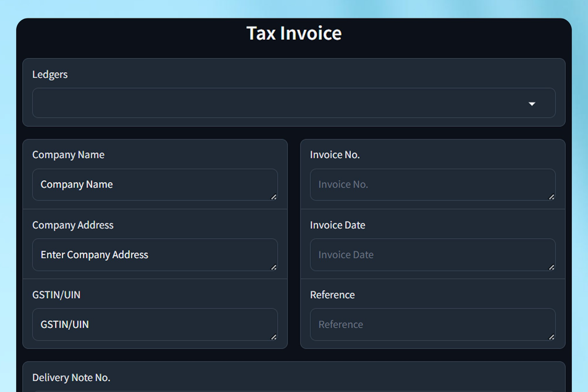Image resolution: width=588 pixels, height=392 pixels.
Task: Click the Company Name label
Action: click(68, 155)
